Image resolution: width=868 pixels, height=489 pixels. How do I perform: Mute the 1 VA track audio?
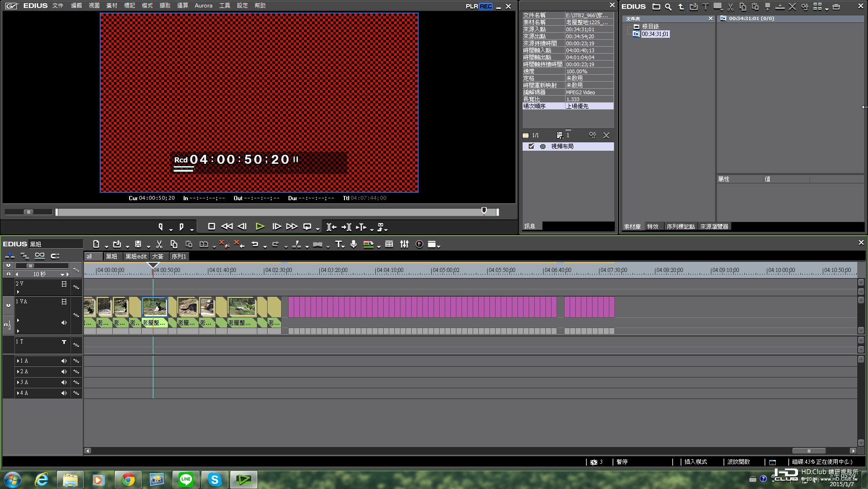pos(64,322)
